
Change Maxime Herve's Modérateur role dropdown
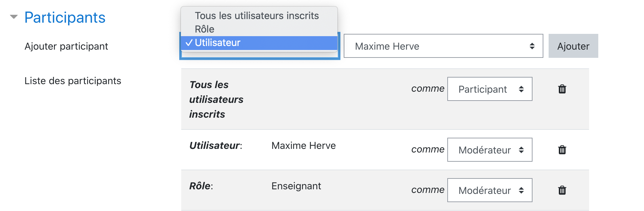click(490, 150)
